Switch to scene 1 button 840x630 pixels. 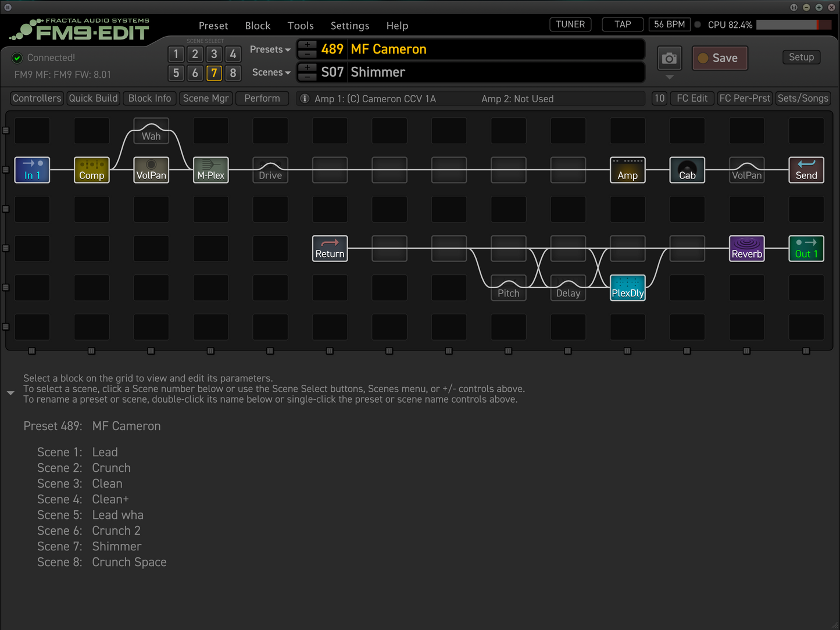176,54
